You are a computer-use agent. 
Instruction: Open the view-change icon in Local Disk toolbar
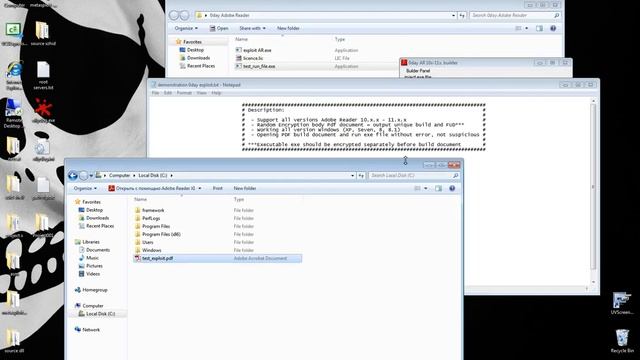click(x=417, y=189)
